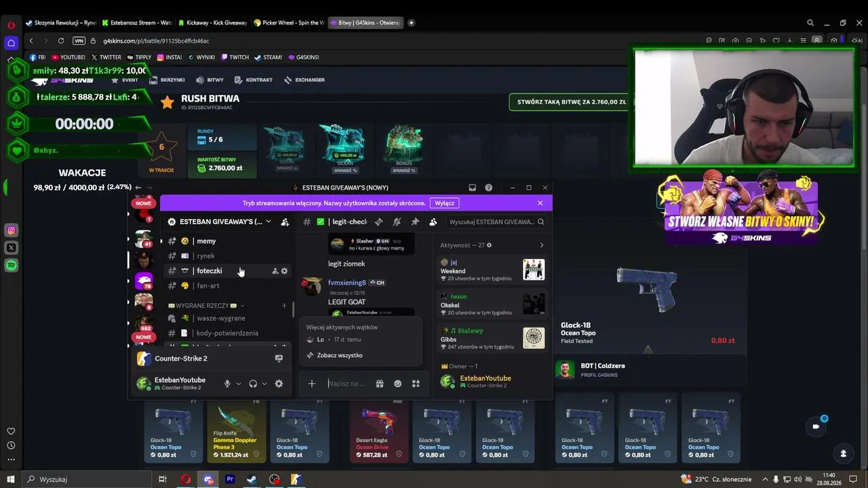The width and height of the screenshot is (868, 488).
Task: Invite people icon beside server name
Action: (285, 222)
